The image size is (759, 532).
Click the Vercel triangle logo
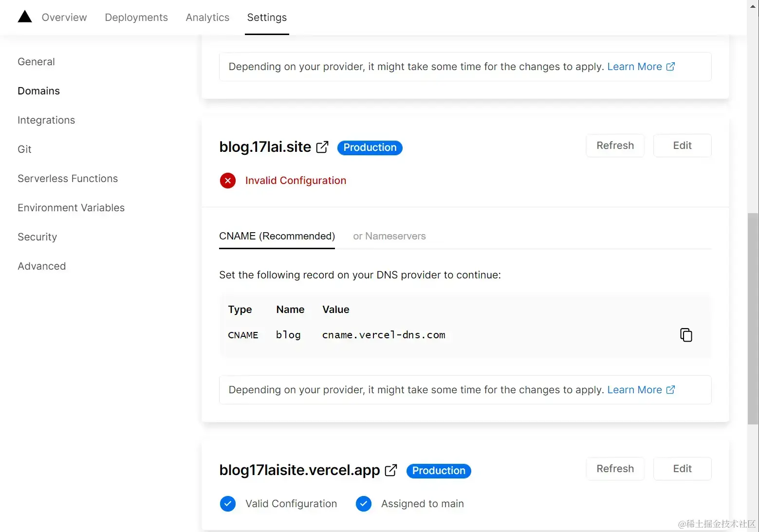click(25, 17)
